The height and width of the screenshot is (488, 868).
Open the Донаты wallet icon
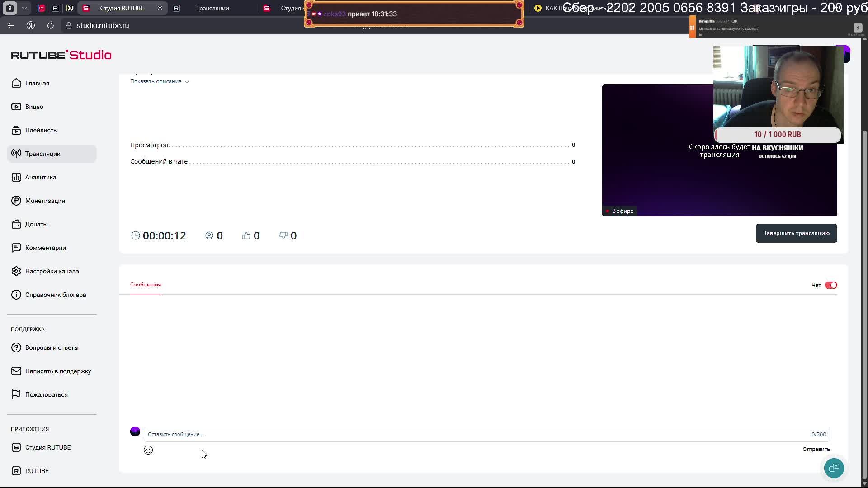[16, 224]
